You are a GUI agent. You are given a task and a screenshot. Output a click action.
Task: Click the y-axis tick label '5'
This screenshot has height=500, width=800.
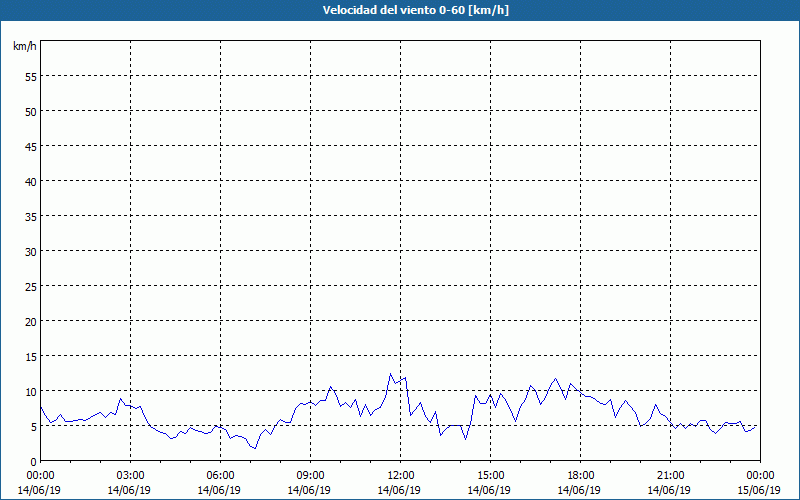click(x=34, y=427)
